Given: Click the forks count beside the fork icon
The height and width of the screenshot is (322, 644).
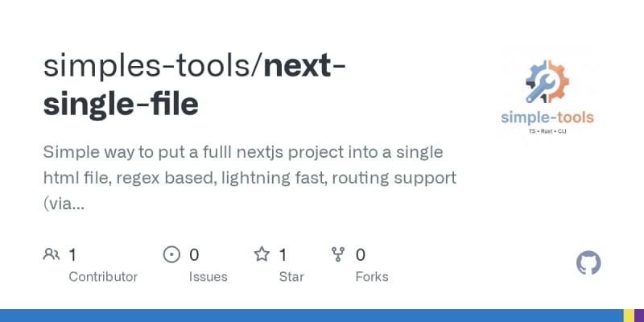Looking at the screenshot, I should point(361,255).
